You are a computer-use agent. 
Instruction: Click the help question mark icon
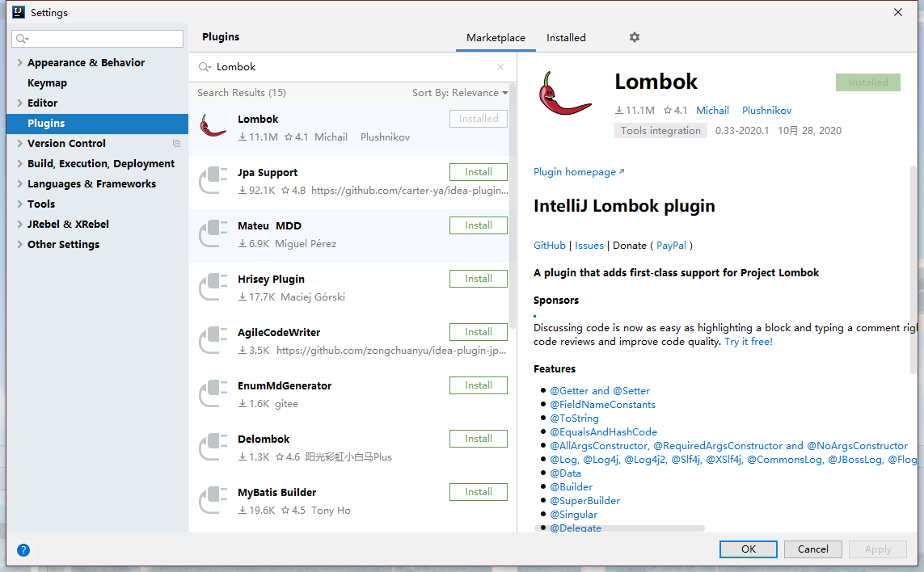tap(23, 550)
